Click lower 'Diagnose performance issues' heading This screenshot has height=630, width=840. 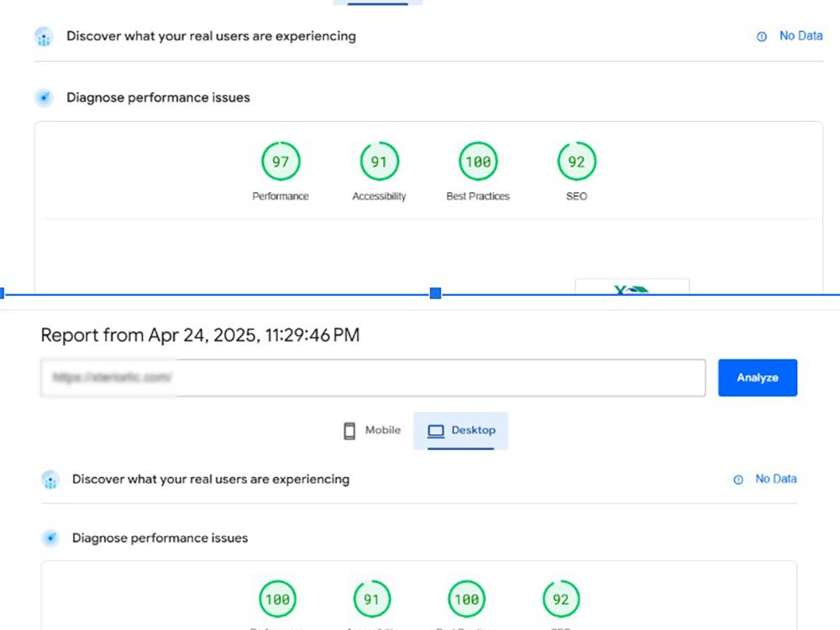pos(160,538)
